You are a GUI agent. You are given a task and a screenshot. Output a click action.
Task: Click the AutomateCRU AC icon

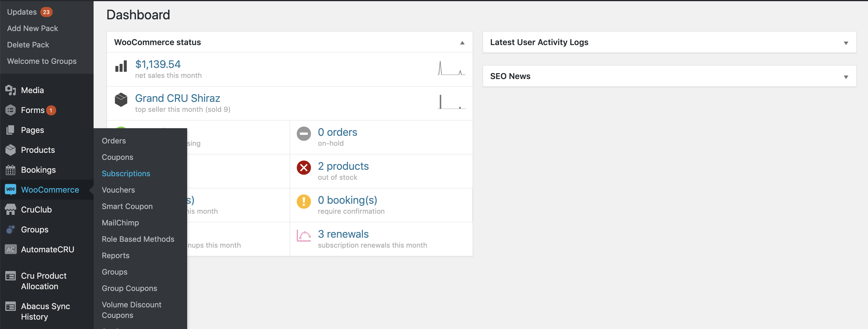[11, 249]
